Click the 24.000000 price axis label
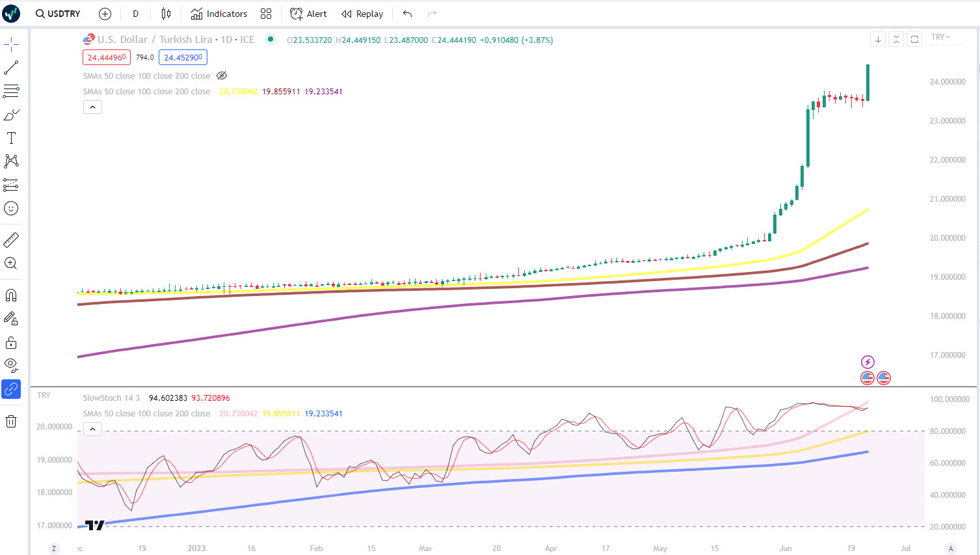The width and height of the screenshot is (980, 555). point(947,82)
